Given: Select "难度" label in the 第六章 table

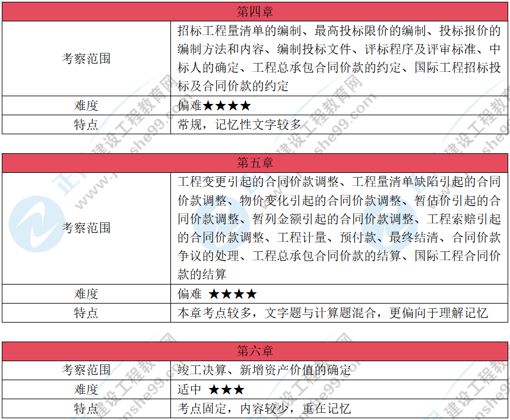Looking at the screenshot, I should click(86, 390).
